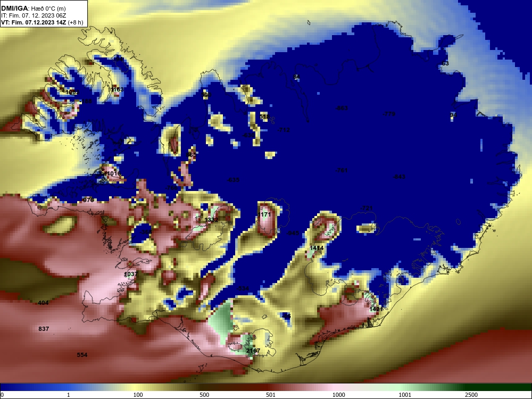Click the 63 value in the northeast
The image size is (532, 399).
pyautogui.click(x=445, y=63)
